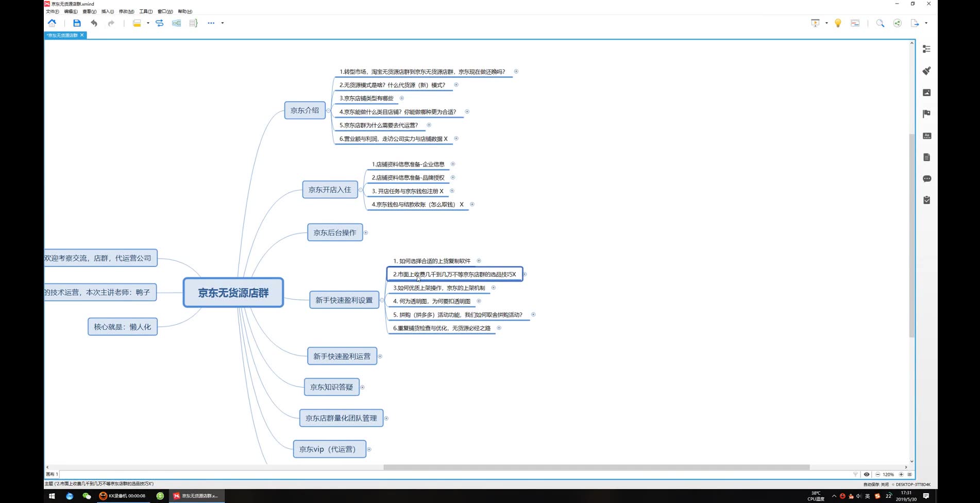This screenshot has width=980, height=503.
Task: Open Brainstorming mode light bulb
Action: 838,23
